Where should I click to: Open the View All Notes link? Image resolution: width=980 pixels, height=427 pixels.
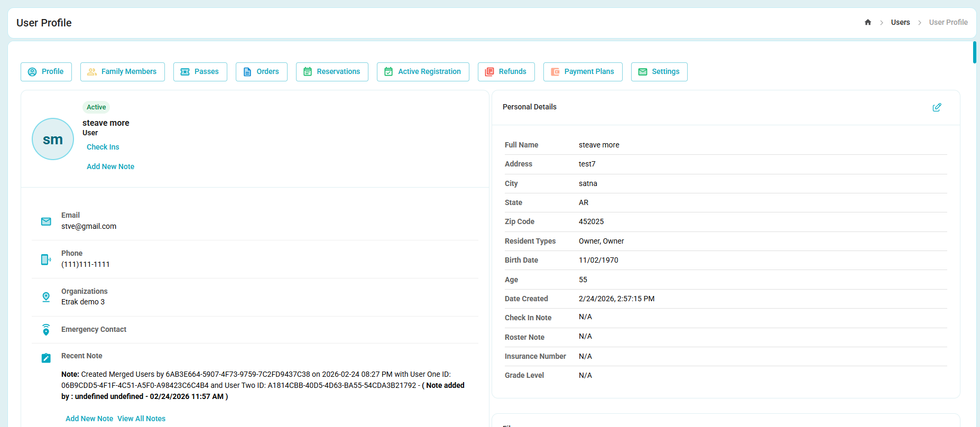pos(142,419)
